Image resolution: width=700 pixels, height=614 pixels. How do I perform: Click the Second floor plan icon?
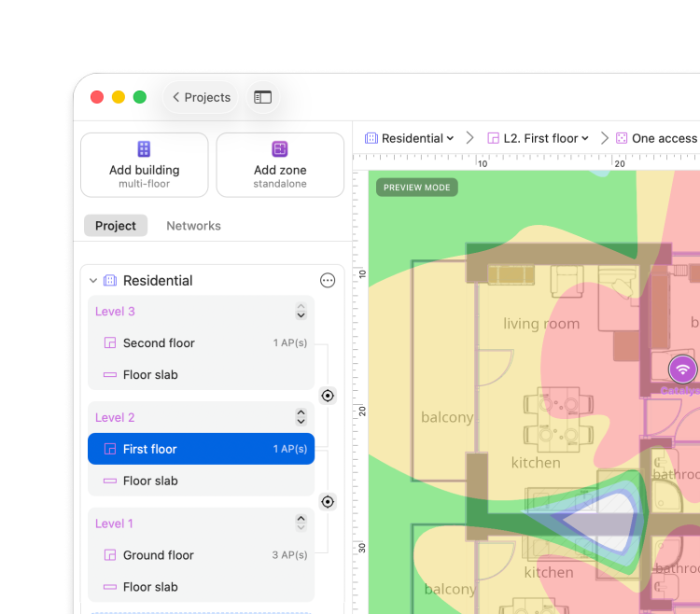(110, 342)
